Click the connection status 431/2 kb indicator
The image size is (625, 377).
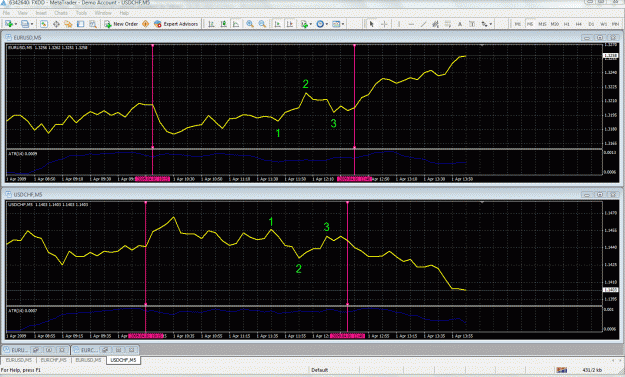point(592,370)
